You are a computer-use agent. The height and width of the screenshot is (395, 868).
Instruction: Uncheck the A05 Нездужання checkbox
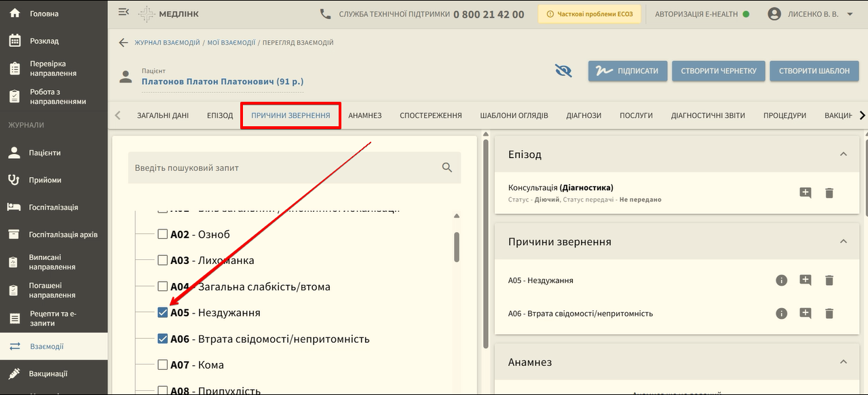point(163,312)
